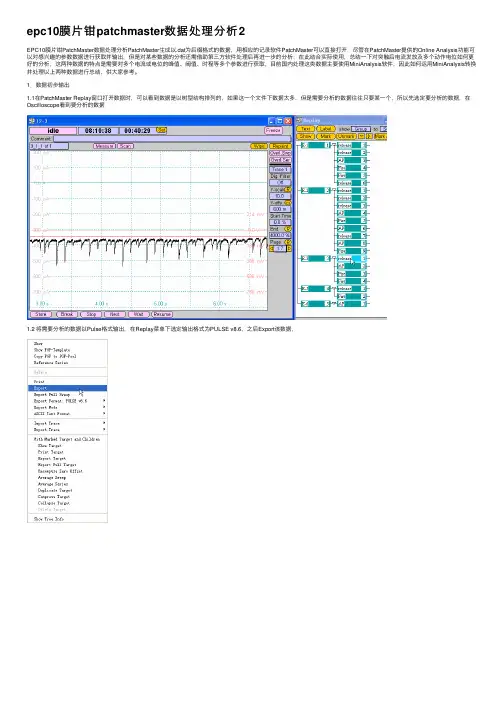
Task: Choose Show Tree Info menu entry
Action: click(67, 519)
